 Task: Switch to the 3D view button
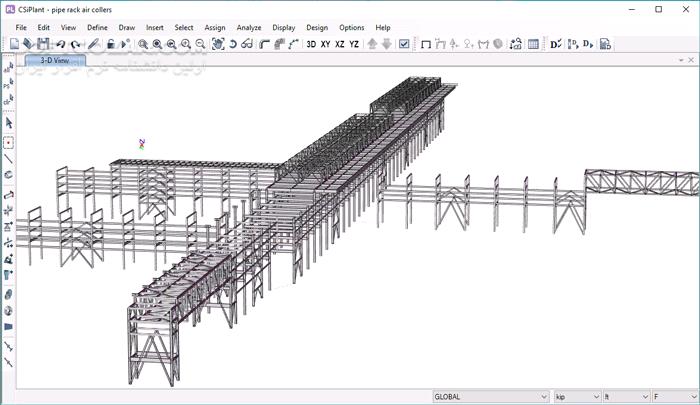311,44
